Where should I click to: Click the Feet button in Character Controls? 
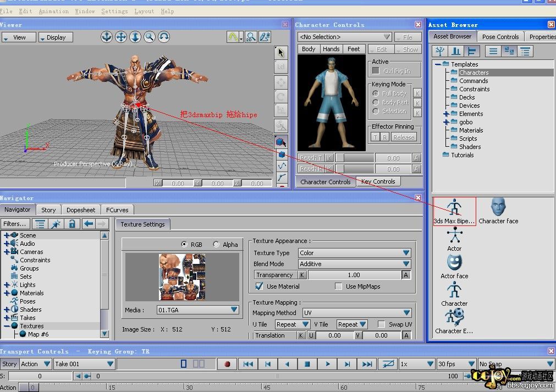coord(354,49)
